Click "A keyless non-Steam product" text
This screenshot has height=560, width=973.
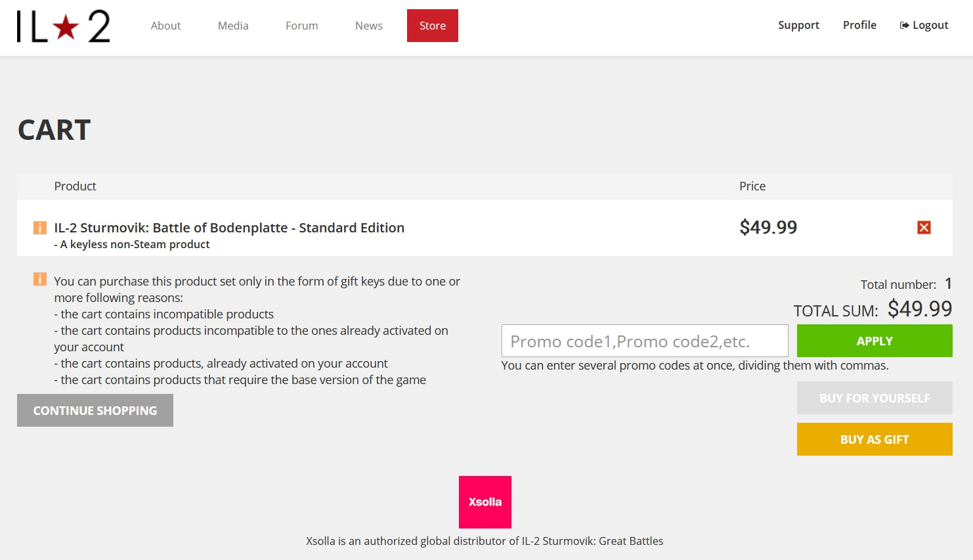(x=132, y=244)
